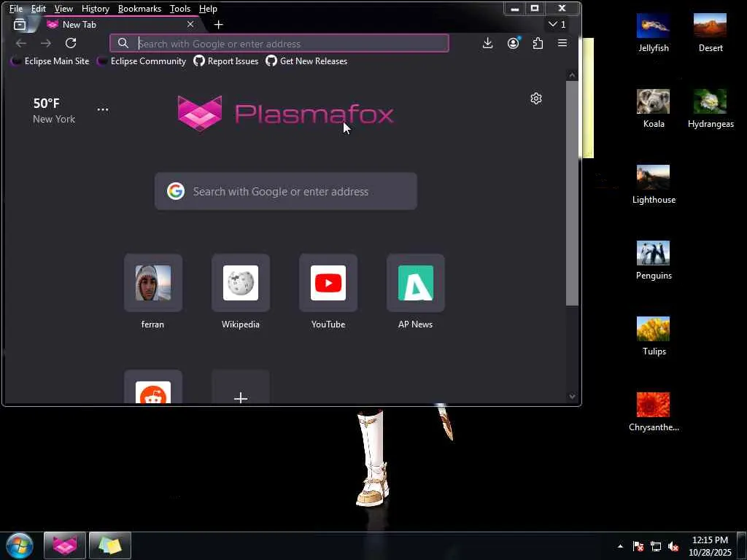Click the network tray icon
Screen dimensions: 747x560
click(x=656, y=546)
